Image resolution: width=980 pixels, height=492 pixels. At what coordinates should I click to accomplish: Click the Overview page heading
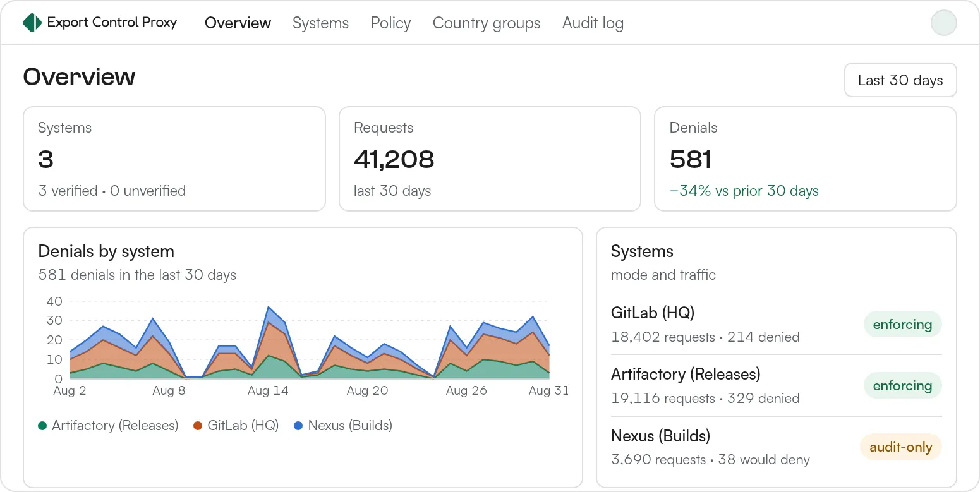click(79, 77)
